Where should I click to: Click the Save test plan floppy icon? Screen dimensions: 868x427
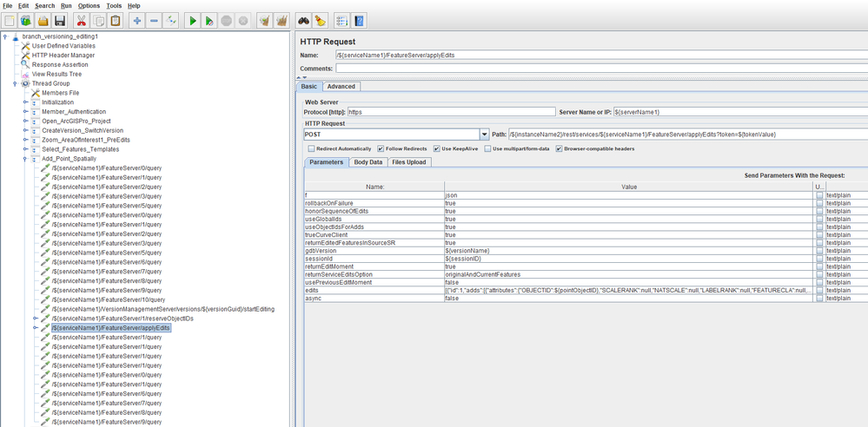tap(60, 21)
